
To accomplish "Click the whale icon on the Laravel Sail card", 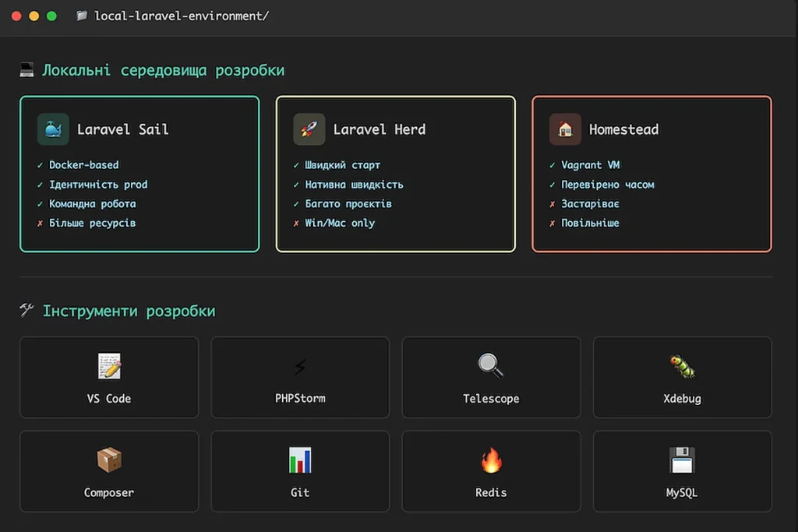I will coord(51,129).
